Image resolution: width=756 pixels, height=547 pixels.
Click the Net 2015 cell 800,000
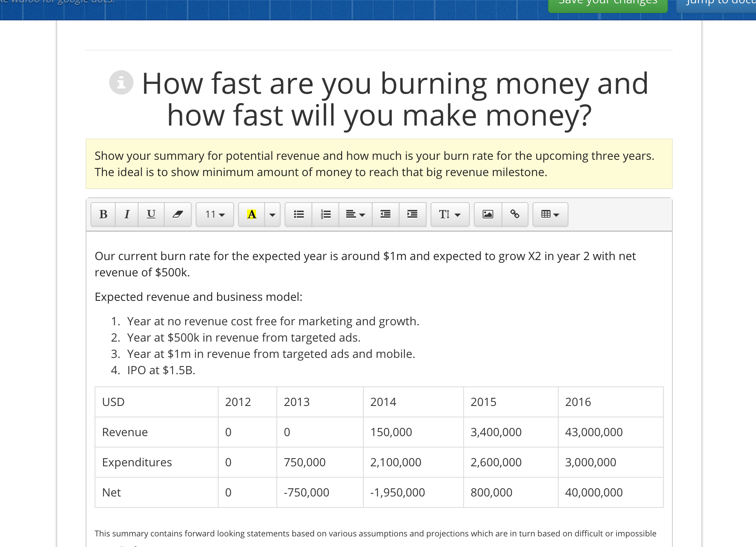click(x=511, y=492)
